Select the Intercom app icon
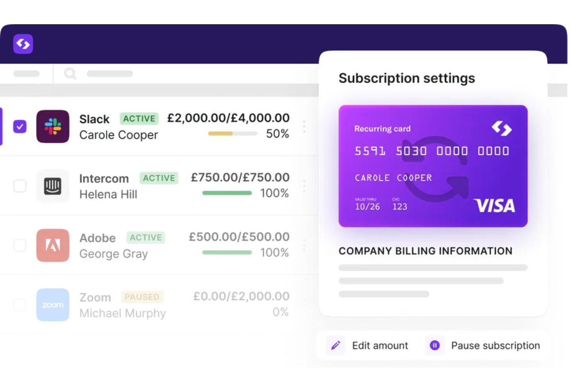The width and height of the screenshot is (588, 392). (x=52, y=185)
